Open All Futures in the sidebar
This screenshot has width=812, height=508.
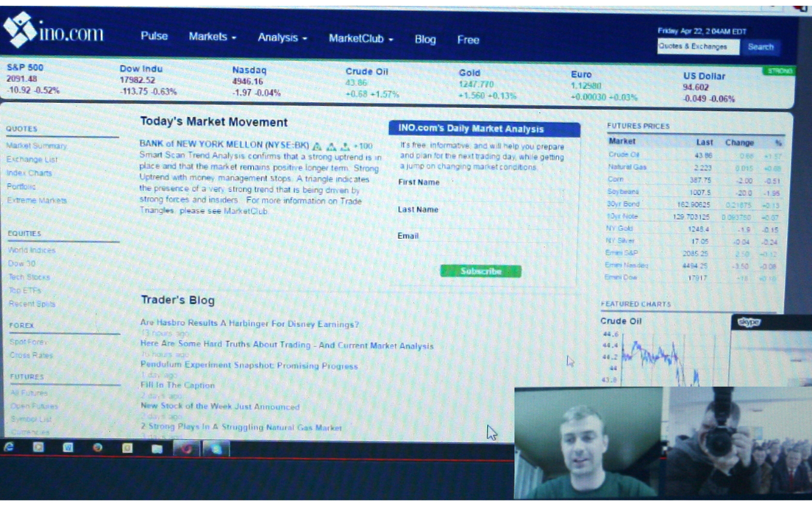click(x=29, y=393)
